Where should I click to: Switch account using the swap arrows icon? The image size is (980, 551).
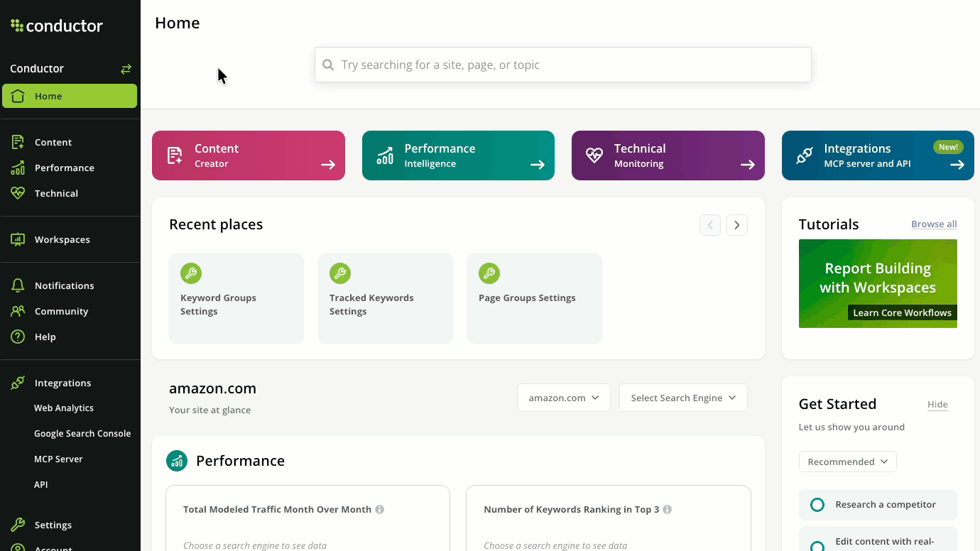point(126,69)
